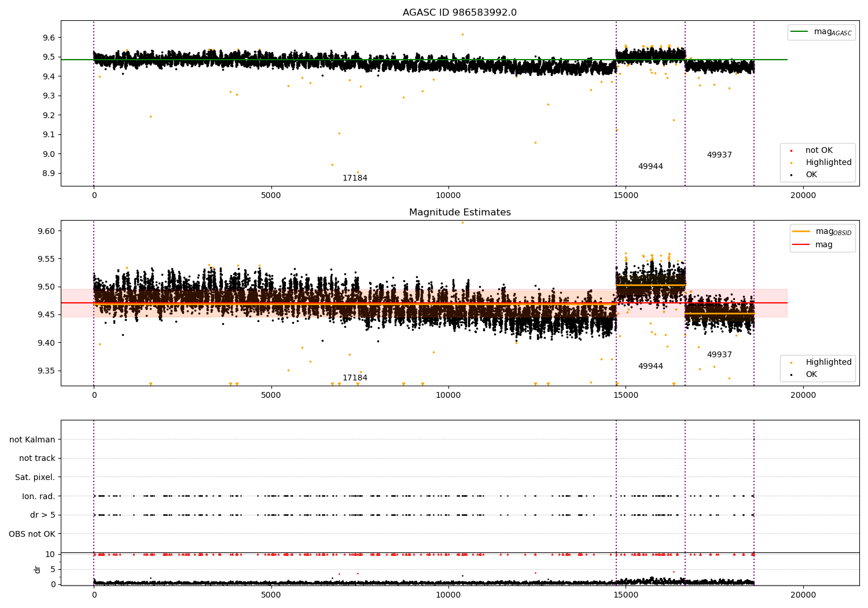This screenshot has height=608, width=868.
Task: Select 'OK' legend entry in Magnitude Estimates plot
Action: [804, 375]
